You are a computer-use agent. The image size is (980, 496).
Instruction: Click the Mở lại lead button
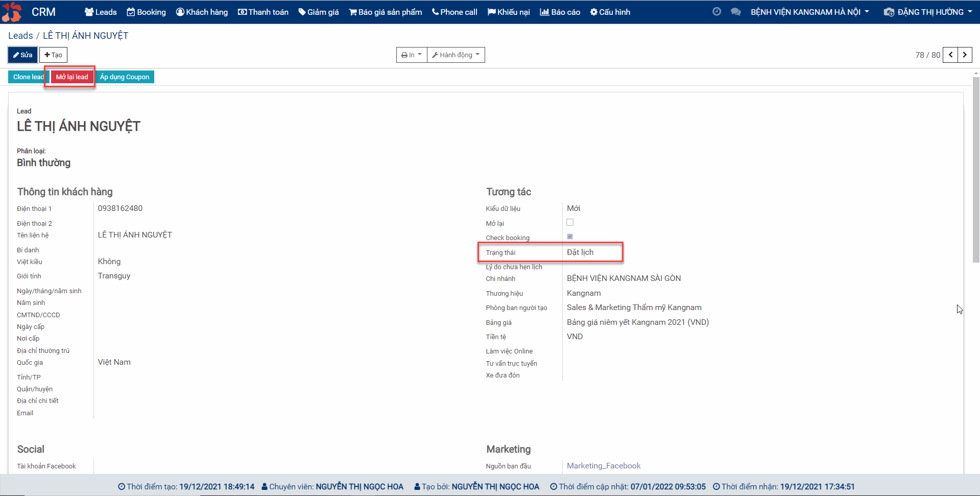tap(72, 77)
